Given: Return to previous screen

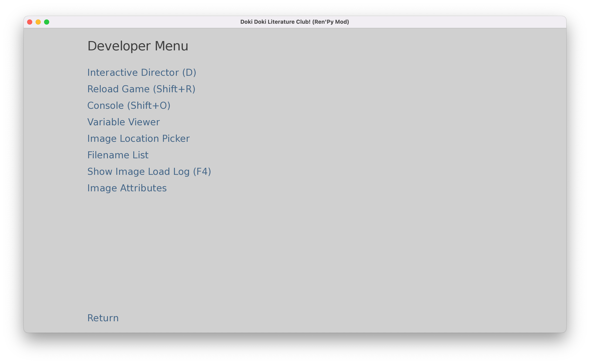Looking at the screenshot, I should 102,318.
